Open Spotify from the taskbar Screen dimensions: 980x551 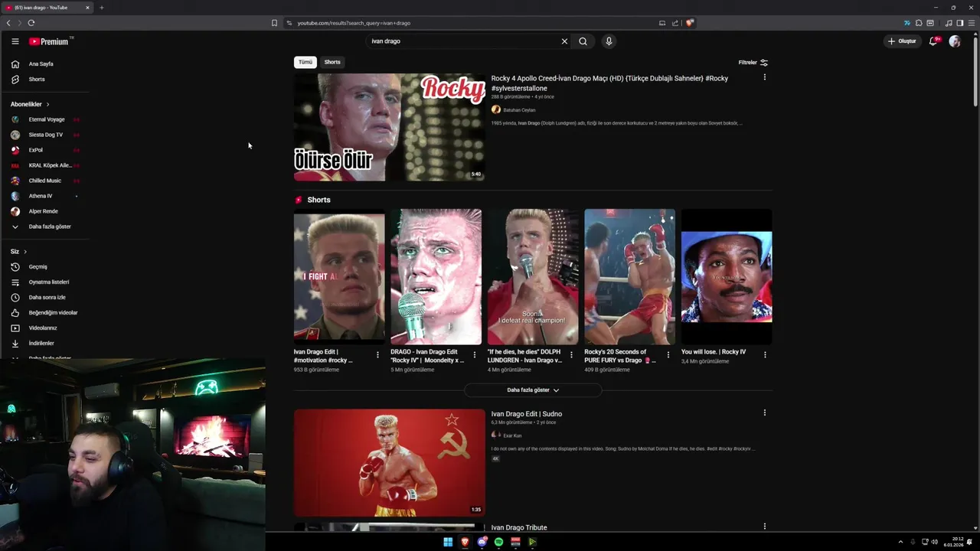(x=498, y=542)
